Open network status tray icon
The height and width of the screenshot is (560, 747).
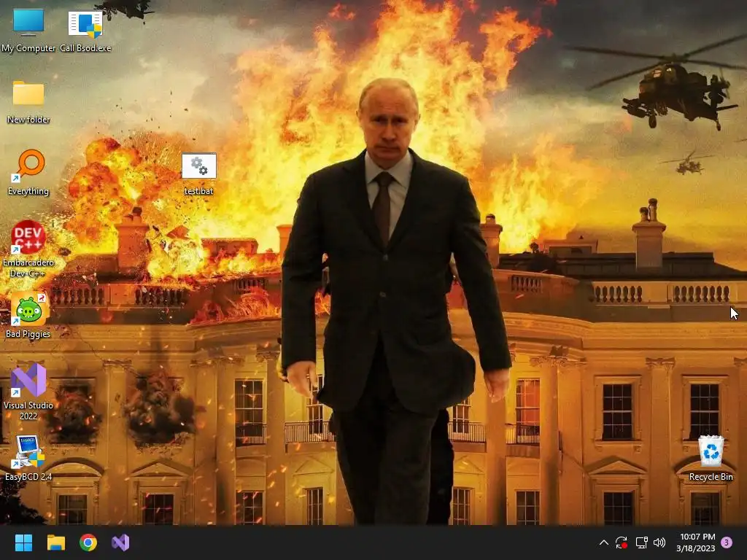click(641, 542)
